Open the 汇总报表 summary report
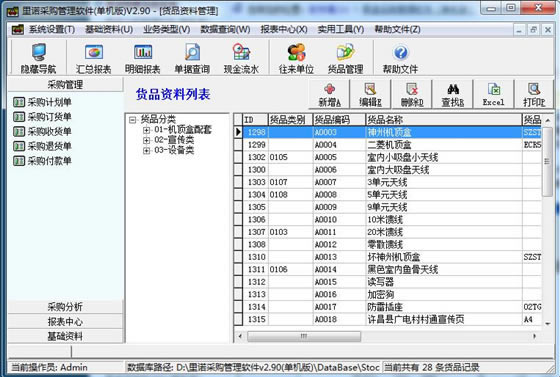The height and width of the screenshot is (377, 560). [x=94, y=58]
